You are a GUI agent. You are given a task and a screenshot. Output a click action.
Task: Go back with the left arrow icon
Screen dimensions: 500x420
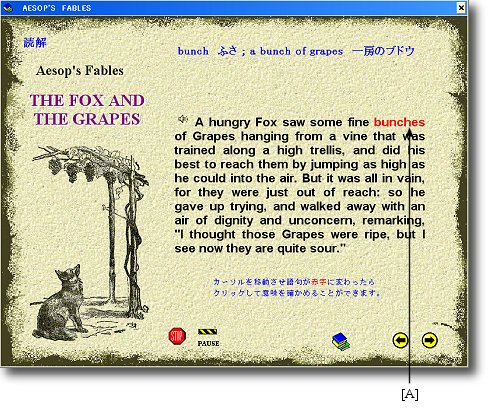point(400,340)
